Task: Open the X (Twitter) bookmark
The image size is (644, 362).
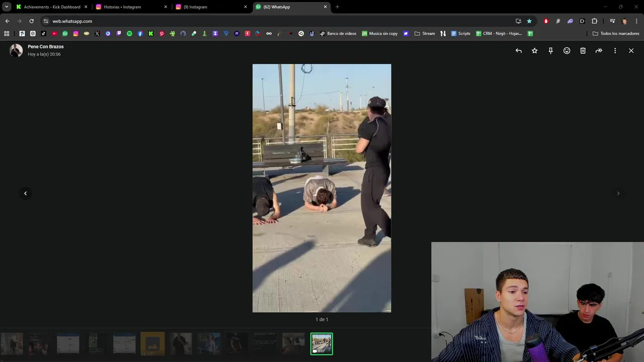Action: click(97, 34)
